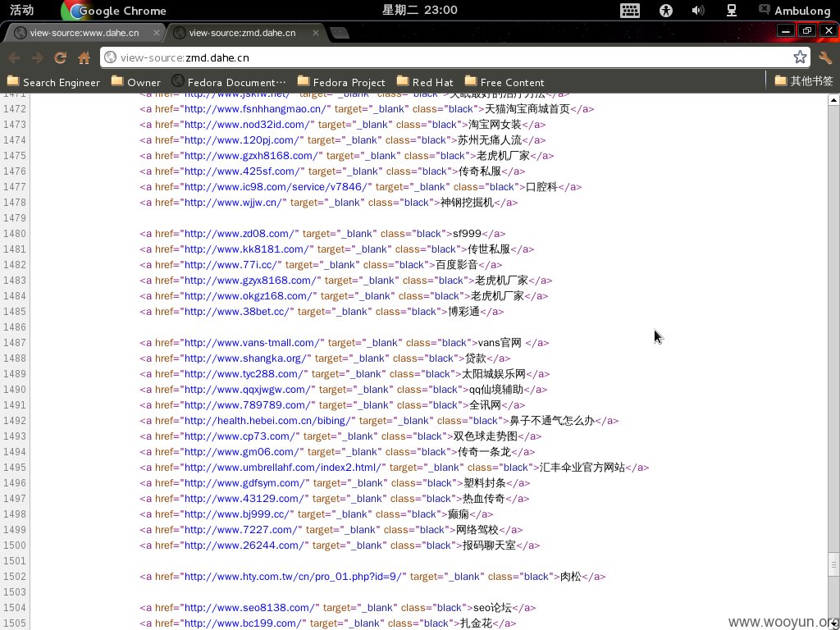Click the scrollbar up arrow
This screenshot has width=840, height=630.
pyautogui.click(x=833, y=99)
